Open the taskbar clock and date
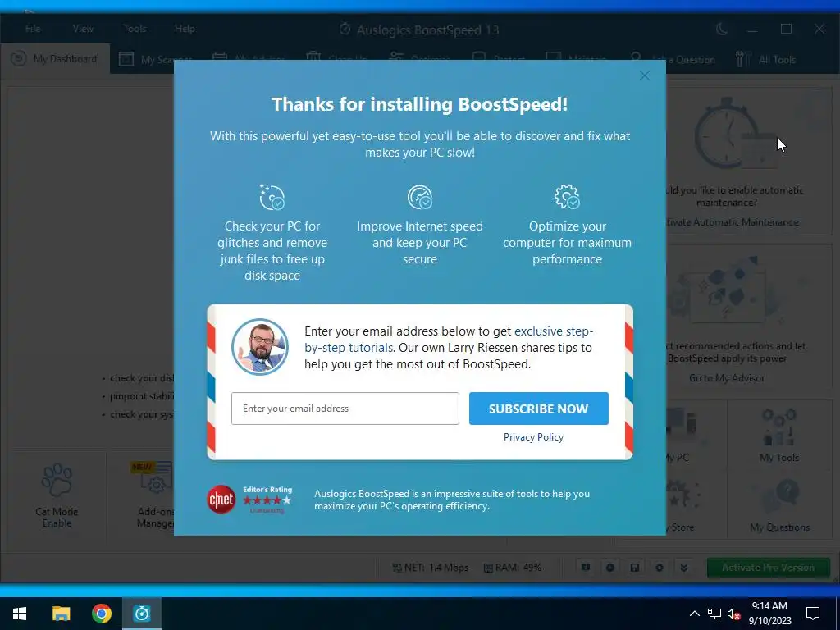This screenshot has height=630, width=840. tap(769, 614)
